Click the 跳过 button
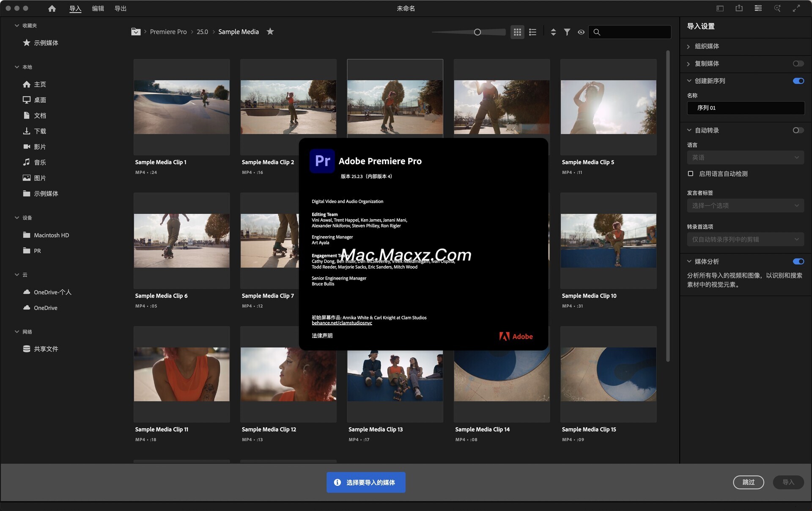 point(748,482)
